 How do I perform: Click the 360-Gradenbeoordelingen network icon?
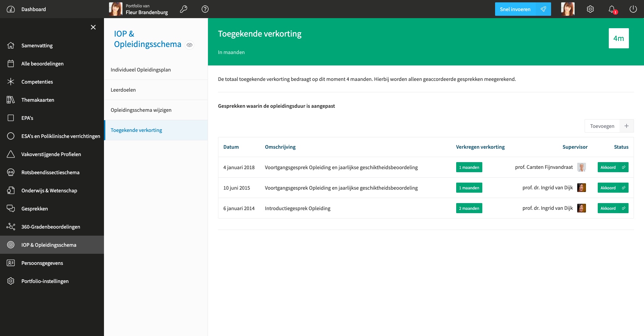[11, 227]
